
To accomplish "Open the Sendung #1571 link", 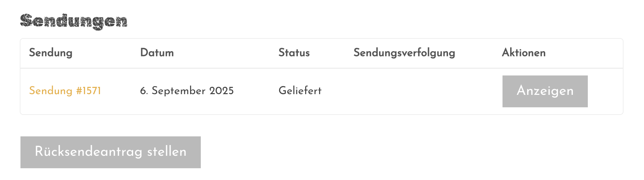I will (65, 91).
